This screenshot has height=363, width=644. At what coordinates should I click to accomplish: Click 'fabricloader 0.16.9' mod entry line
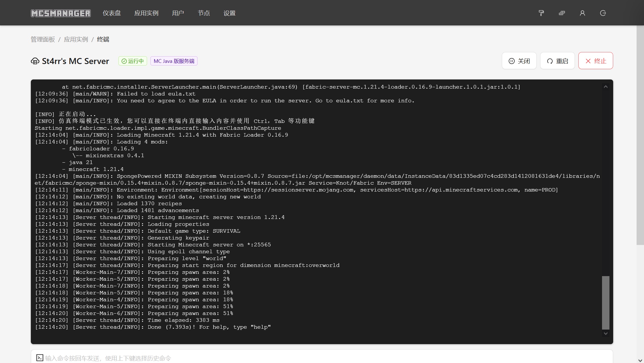(x=98, y=149)
